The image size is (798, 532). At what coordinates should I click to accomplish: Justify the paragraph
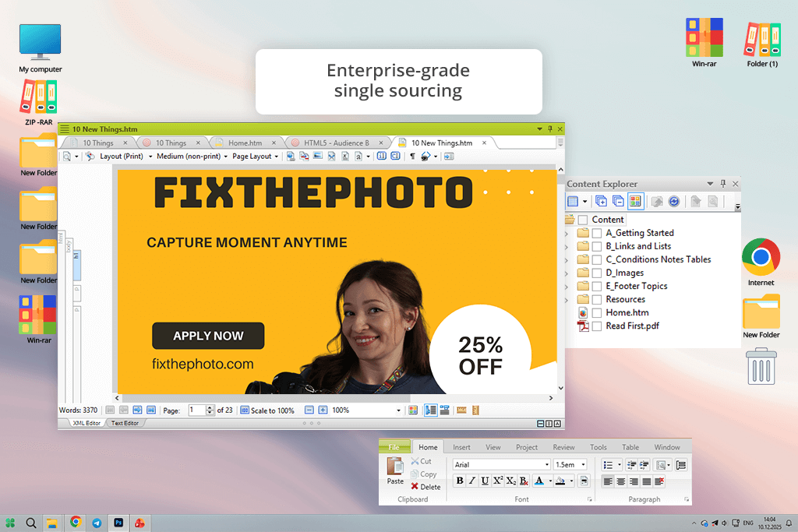click(646, 481)
